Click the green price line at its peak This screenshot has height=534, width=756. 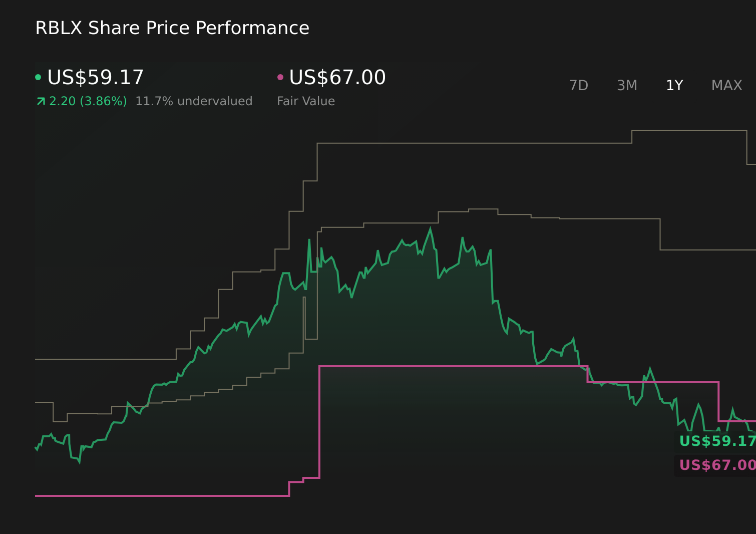point(431,228)
